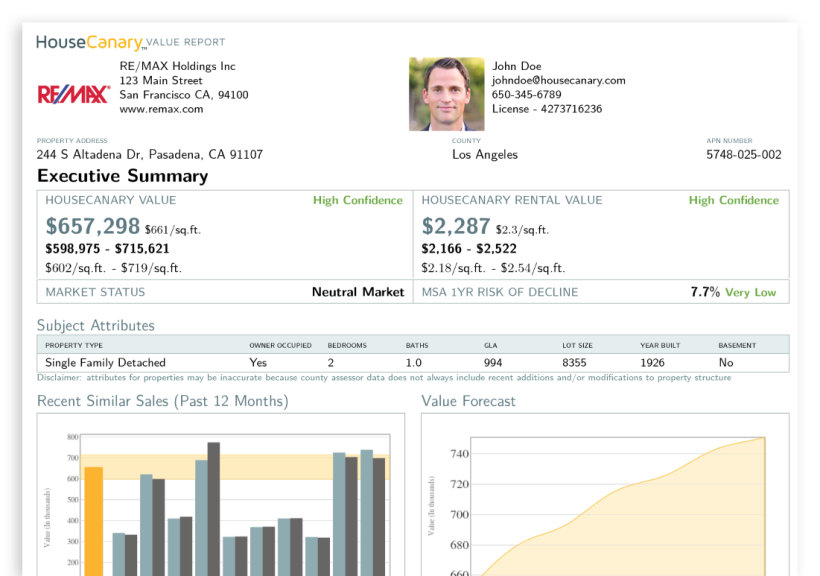This screenshot has height=576, width=820.
Task: Click 'High Confidence' beside Rental Value
Action: [734, 200]
